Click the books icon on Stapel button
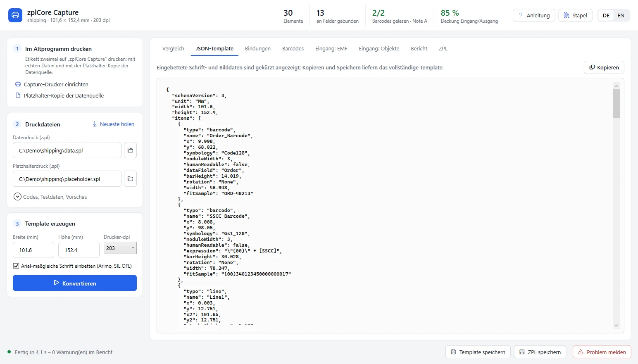638x364 pixels. 567,15
